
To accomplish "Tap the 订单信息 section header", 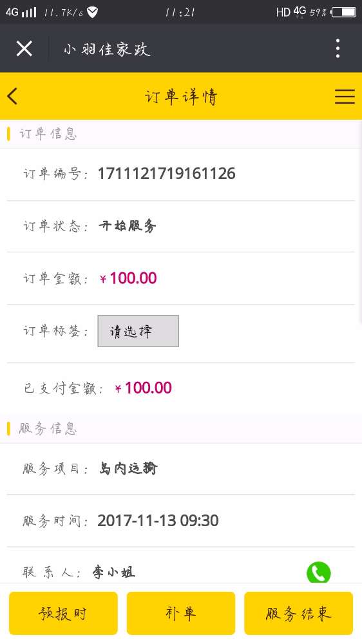I will tap(48, 134).
